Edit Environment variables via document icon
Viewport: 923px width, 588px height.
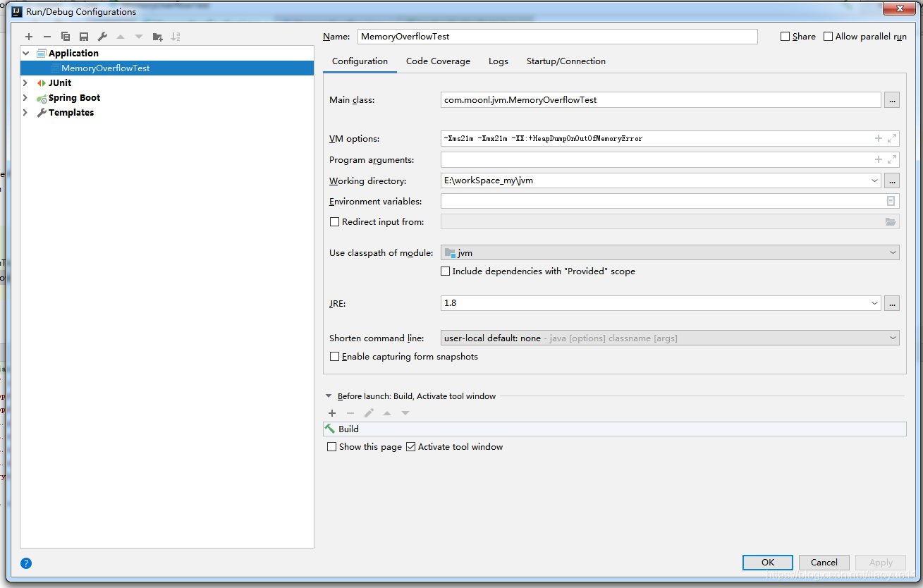click(891, 201)
